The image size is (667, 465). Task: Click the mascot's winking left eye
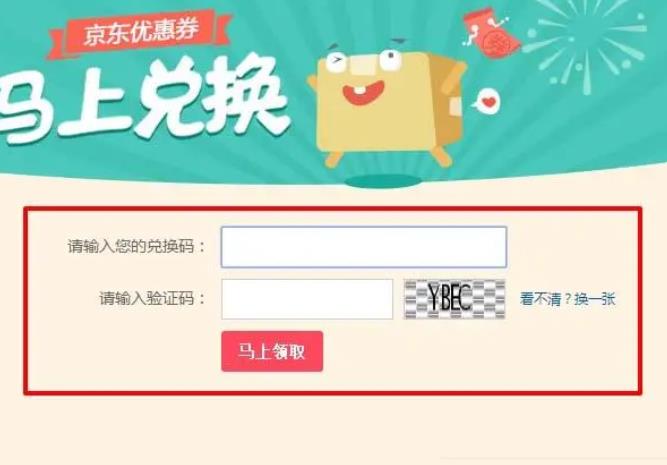tap(336, 64)
